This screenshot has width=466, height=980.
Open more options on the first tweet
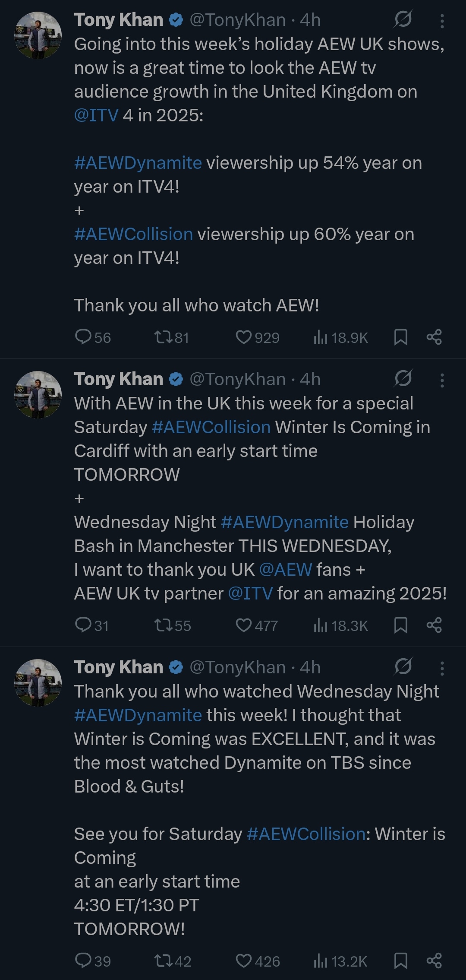(x=442, y=20)
